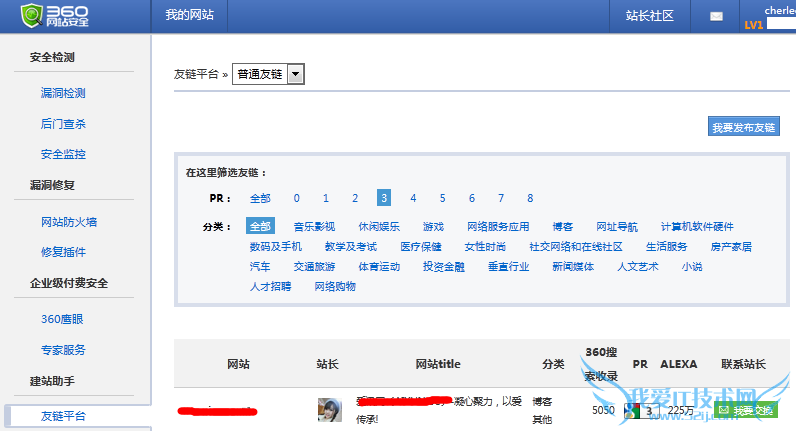Filter category 网络购物
Image resolution: width=796 pixels, height=431 pixels.
point(335,286)
